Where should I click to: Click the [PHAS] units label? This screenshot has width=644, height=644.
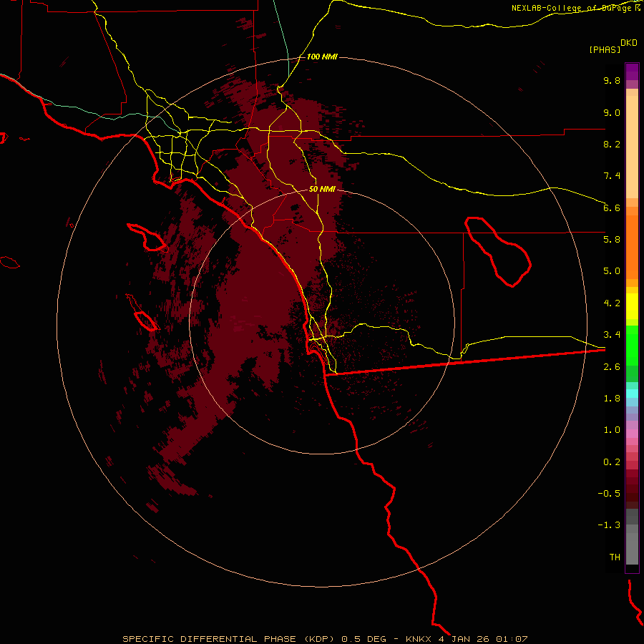[x=605, y=50]
